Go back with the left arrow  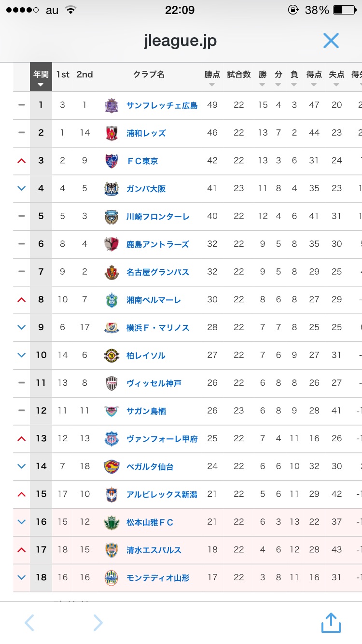pyautogui.click(x=29, y=623)
